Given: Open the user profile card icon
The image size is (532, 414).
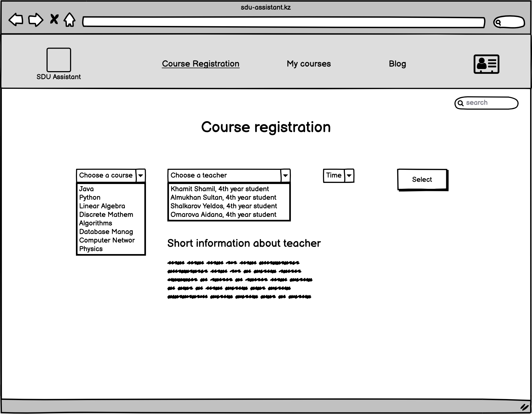Looking at the screenshot, I should point(487,64).
